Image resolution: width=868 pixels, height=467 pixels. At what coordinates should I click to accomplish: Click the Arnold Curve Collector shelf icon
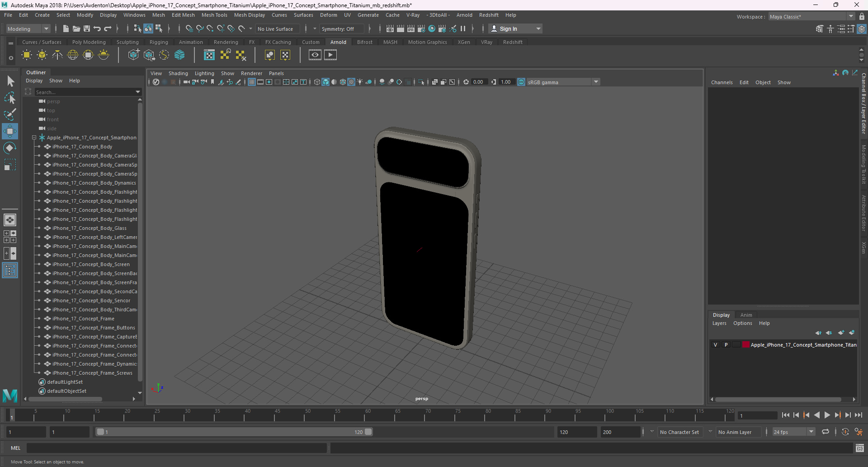(x=164, y=55)
